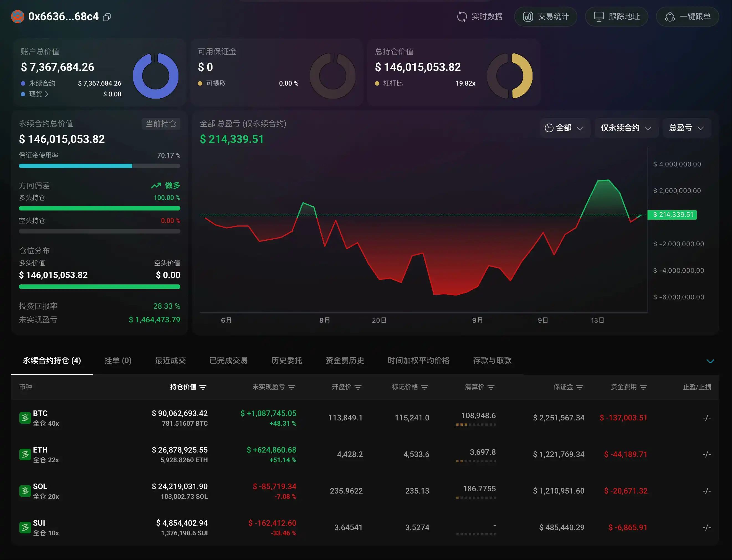This screenshot has height=560, width=732.
Task: Click the 清算价 sort icon
Action: [491, 387]
